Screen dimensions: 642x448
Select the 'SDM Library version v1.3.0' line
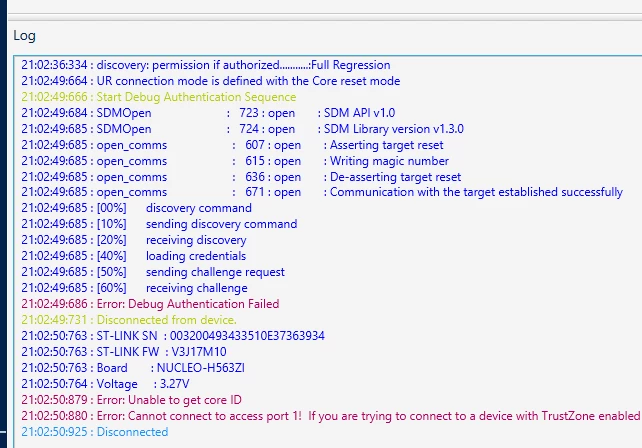242,129
